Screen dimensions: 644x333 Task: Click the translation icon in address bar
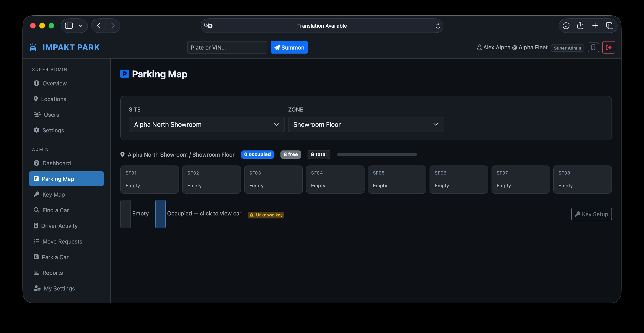tap(208, 26)
